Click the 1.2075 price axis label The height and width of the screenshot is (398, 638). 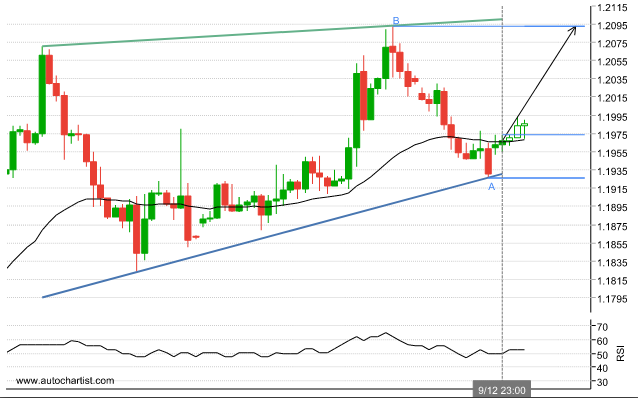point(612,44)
